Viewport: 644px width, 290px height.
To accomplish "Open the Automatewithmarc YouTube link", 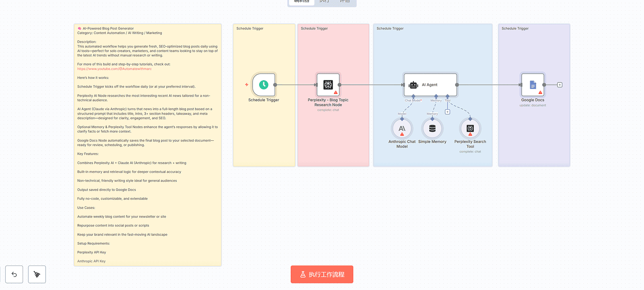I will [114, 69].
